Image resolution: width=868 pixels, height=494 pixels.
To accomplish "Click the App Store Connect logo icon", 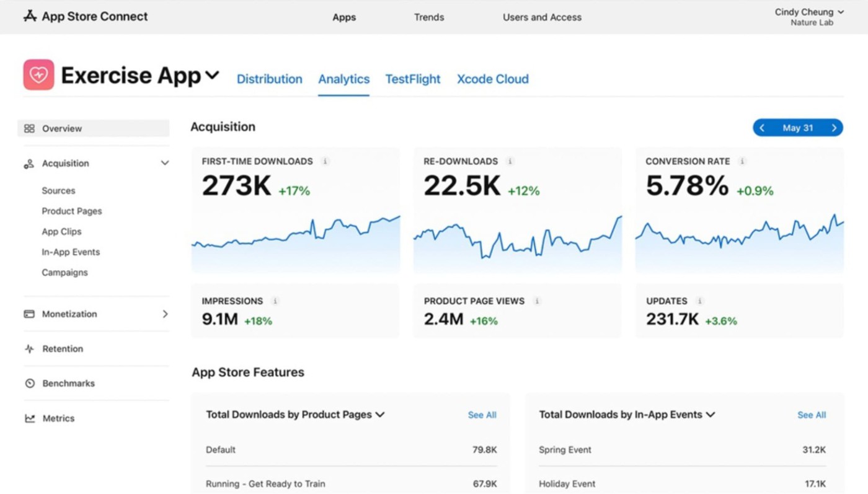I will (x=30, y=16).
